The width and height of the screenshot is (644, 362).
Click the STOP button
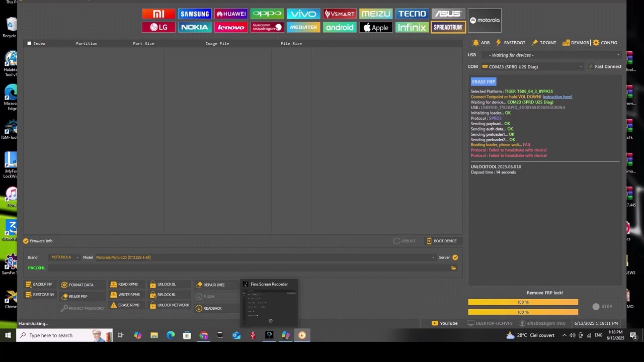tap(602, 307)
